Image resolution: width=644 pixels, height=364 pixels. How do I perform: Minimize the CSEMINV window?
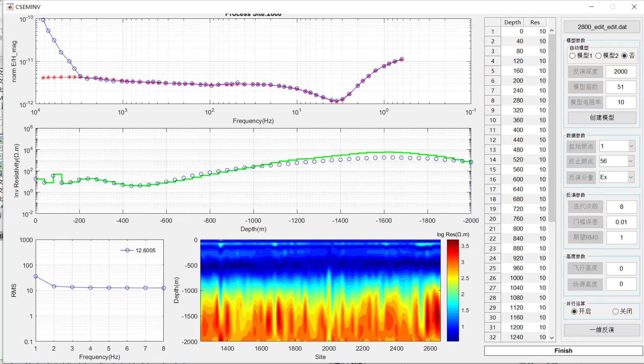tap(591, 7)
